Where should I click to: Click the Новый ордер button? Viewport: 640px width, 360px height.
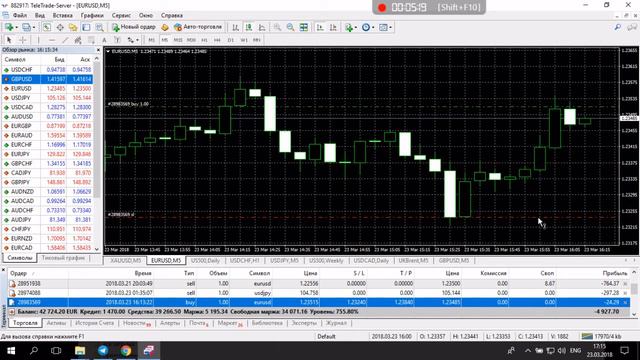[x=134, y=27]
